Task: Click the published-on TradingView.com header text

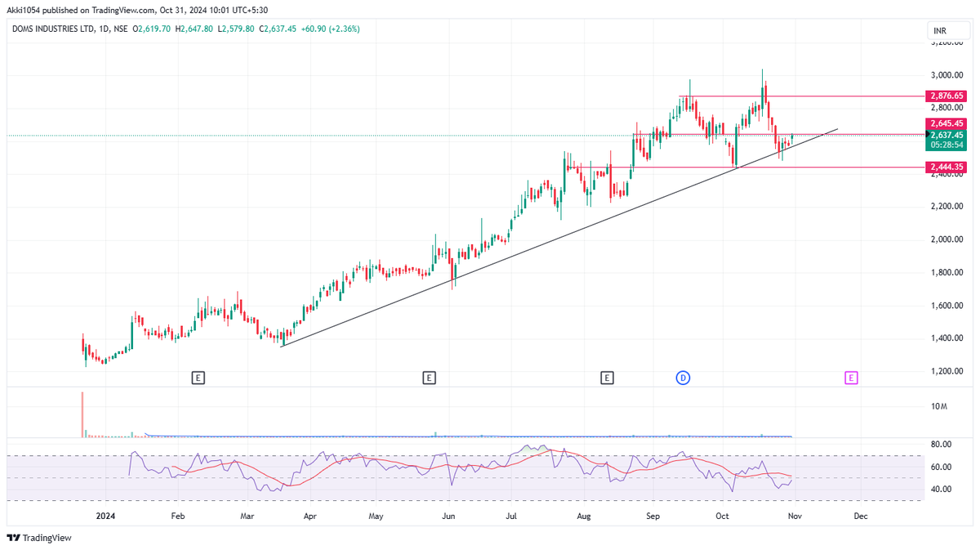Action: coord(137,10)
